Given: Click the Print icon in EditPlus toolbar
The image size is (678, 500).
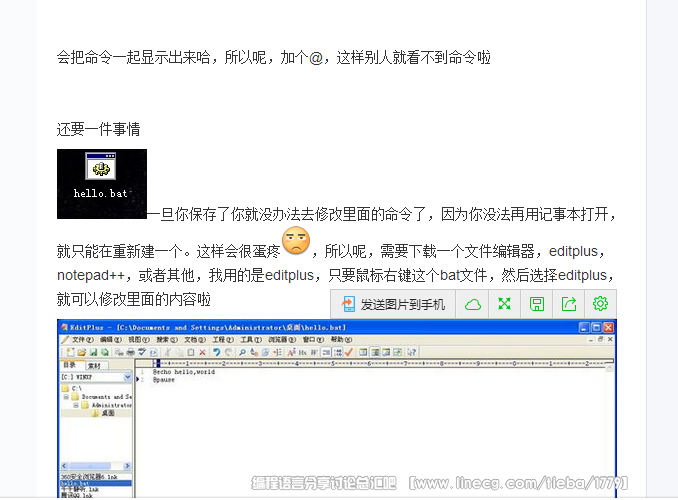Looking at the screenshot, I should point(131,352).
